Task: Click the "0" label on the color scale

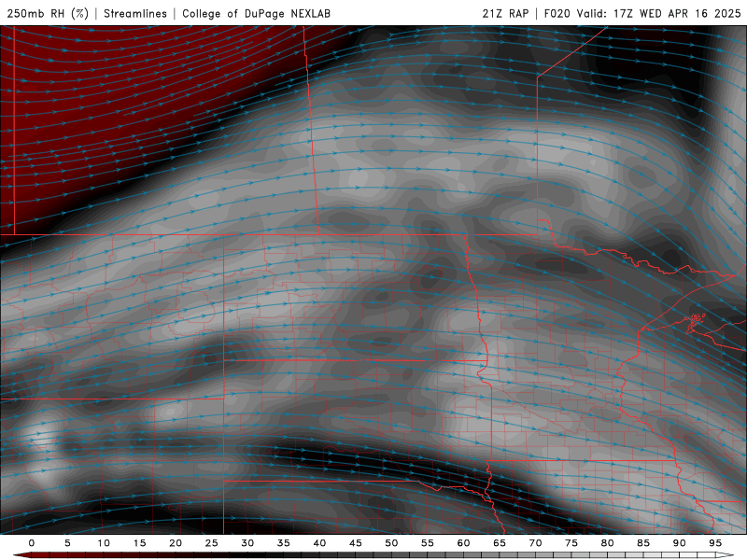Action: tap(32, 543)
